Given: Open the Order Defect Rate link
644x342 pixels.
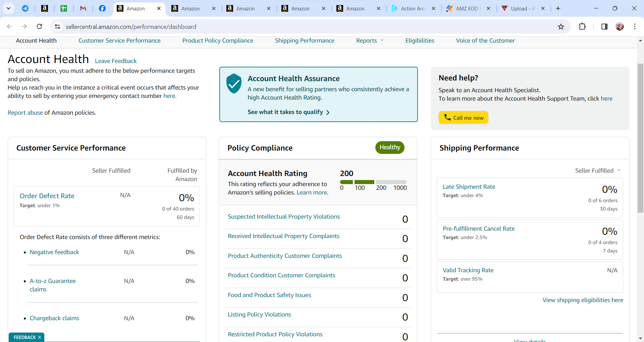Looking at the screenshot, I should pos(47,196).
